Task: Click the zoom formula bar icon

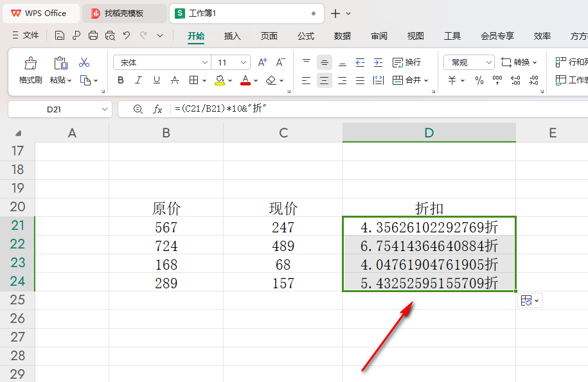Action: click(x=138, y=109)
